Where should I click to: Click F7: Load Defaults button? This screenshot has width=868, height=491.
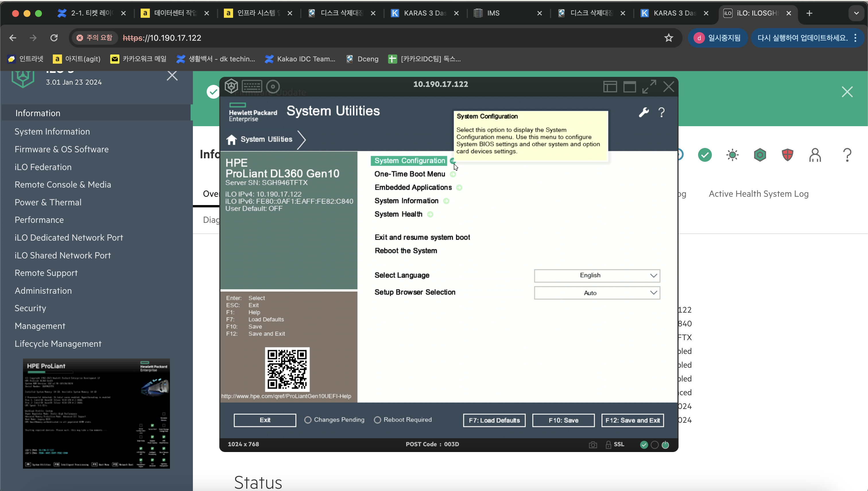click(x=494, y=420)
